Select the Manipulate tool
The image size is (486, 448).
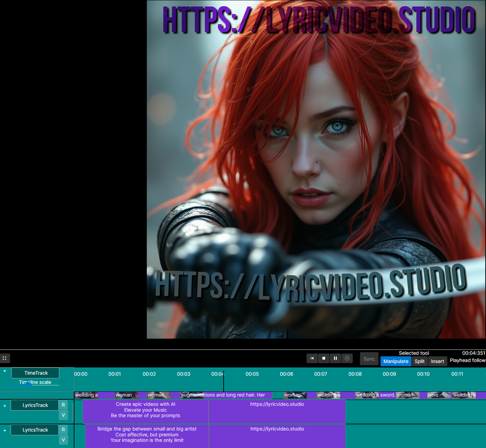pyautogui.click(x=396, y=361)
